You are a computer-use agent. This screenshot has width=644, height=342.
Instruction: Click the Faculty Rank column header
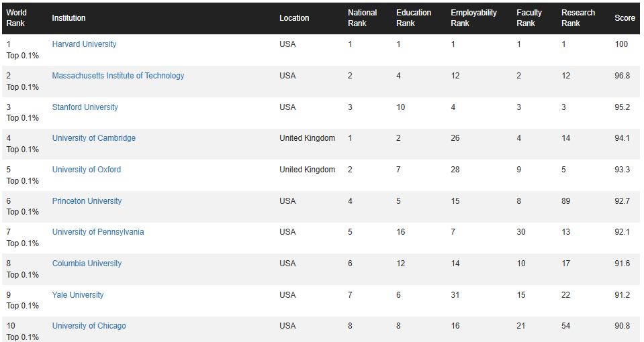pyautogui.click(x=529, y=18)
